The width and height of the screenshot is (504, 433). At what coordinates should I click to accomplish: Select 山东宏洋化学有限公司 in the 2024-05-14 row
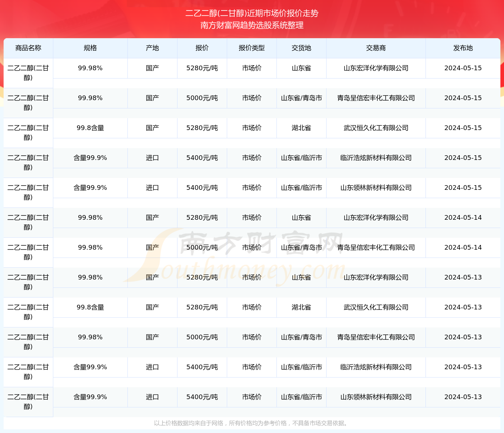point(376,218)
